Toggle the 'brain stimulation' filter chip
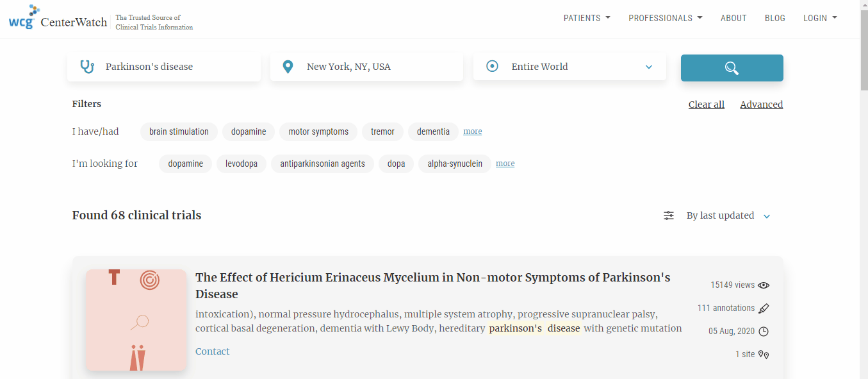868x379 pixels. pos(179,131)
